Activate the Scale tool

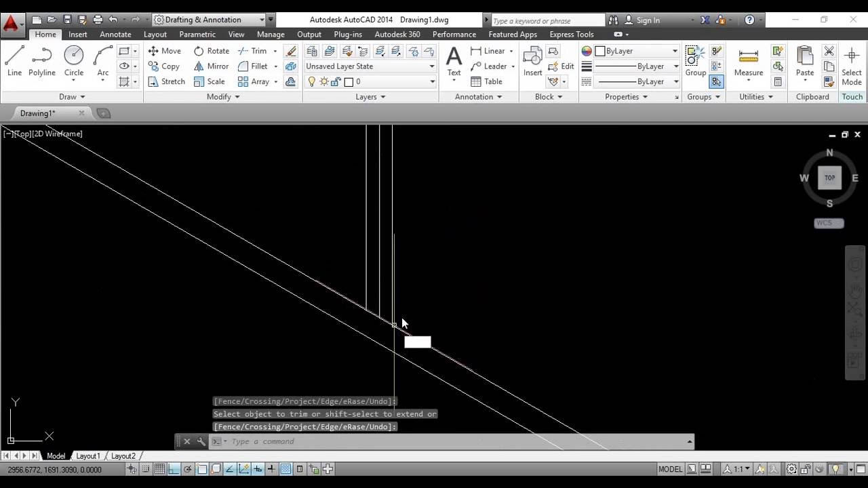coord(210,81)
